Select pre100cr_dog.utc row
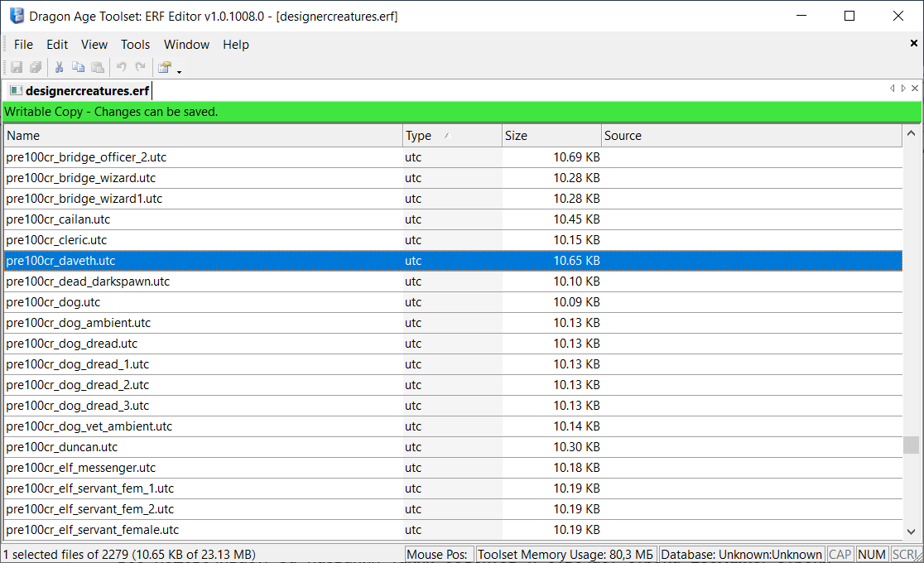 [x=453, y=302]
